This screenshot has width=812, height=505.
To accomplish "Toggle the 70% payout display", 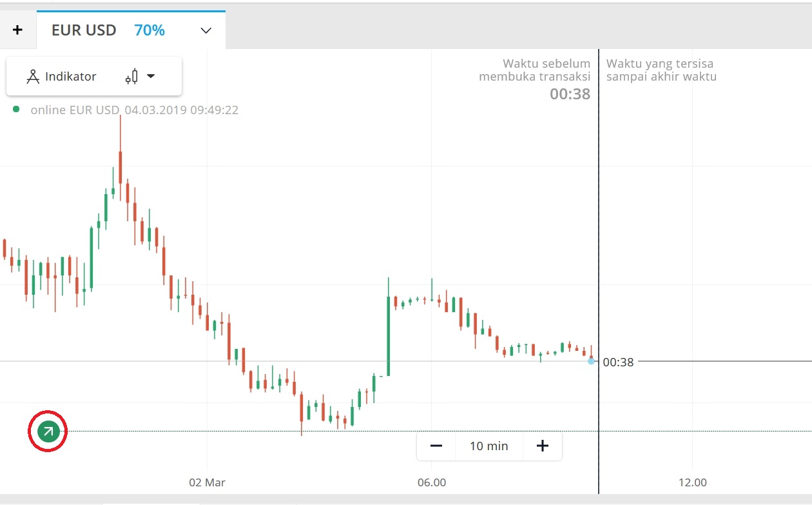I will [149, 30].
